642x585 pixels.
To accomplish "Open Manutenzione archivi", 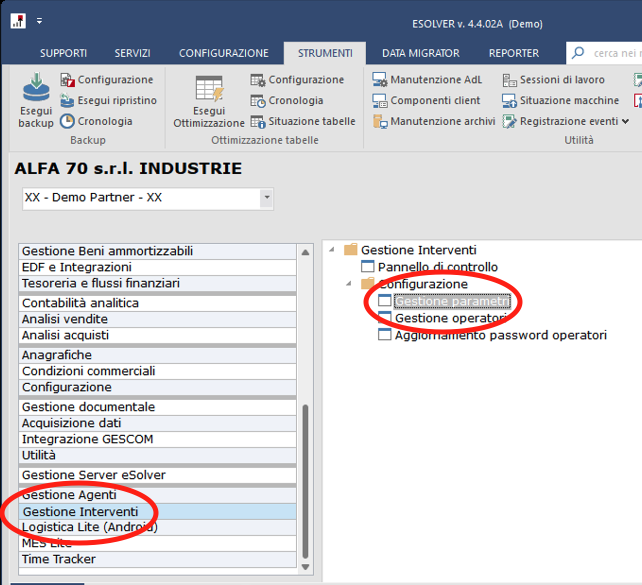I will (433, 121).
